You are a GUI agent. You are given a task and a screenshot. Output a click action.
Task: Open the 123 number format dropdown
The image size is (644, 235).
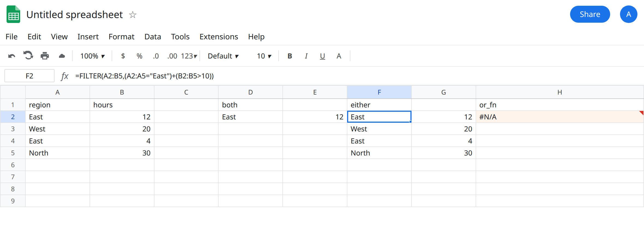189,56
